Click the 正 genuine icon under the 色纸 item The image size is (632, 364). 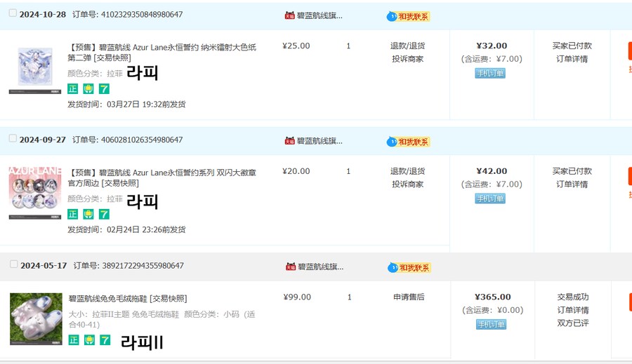pos(72,88)
